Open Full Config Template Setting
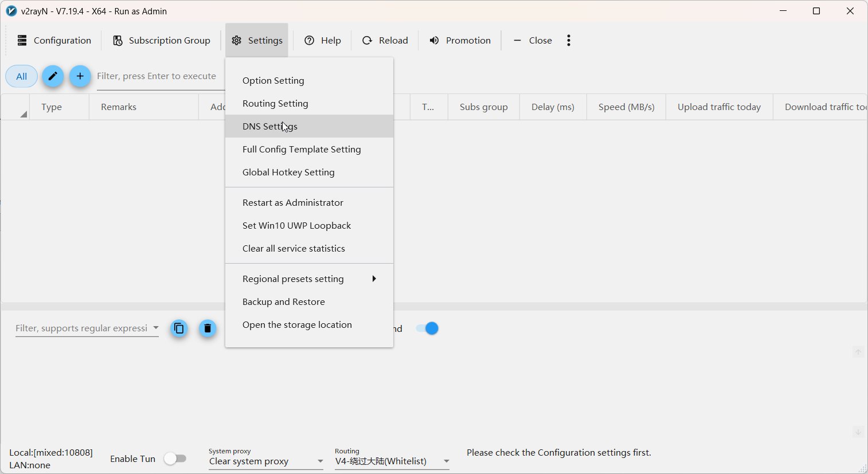The width and height of the screenshot is (868, 474). point(309,149)
